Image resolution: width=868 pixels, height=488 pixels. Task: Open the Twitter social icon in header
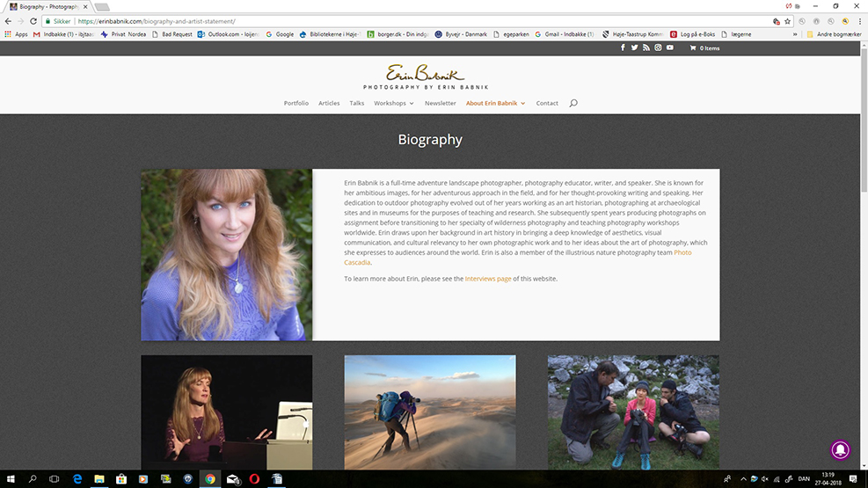click(634, 47)
